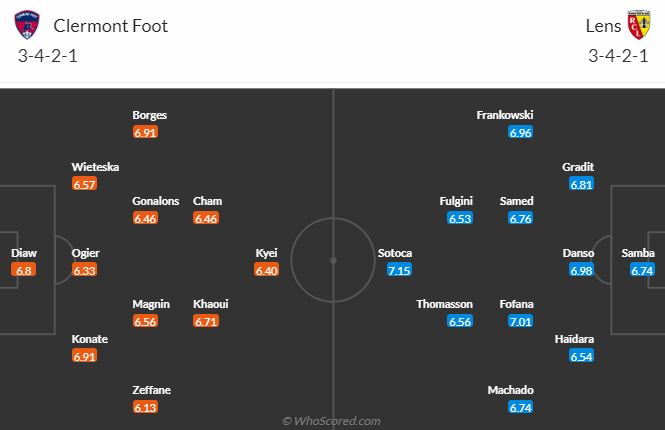Select Gradit's 6.81 rating badge
This screenshot has height=430, width=665.
tap(581, 184)
